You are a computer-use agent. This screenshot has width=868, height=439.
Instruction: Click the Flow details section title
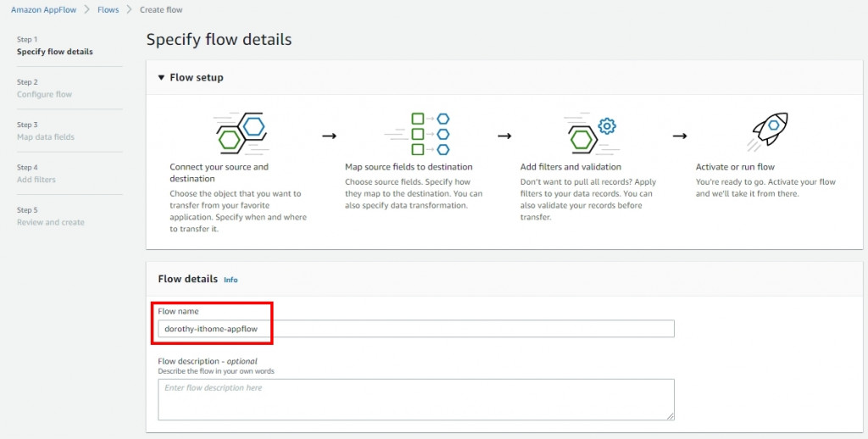point(187,279)
